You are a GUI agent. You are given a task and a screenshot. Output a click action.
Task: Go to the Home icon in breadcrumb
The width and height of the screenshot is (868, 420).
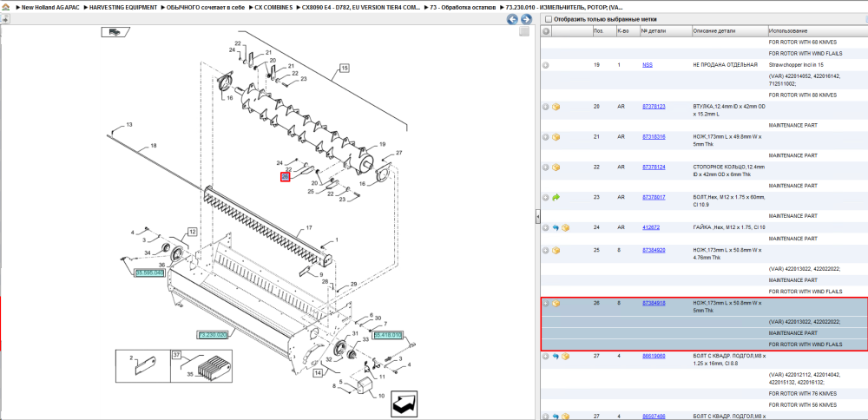(5, 8)
